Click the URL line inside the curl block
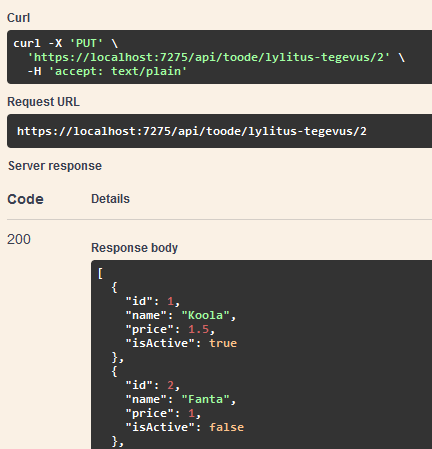This screenshot has width=432, height=449. 216,57
